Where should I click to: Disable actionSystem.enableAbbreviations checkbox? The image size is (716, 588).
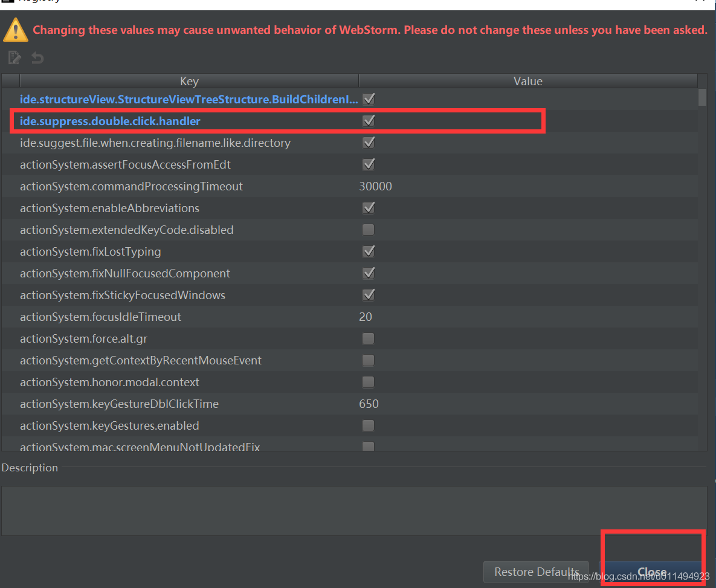point(369,208)
